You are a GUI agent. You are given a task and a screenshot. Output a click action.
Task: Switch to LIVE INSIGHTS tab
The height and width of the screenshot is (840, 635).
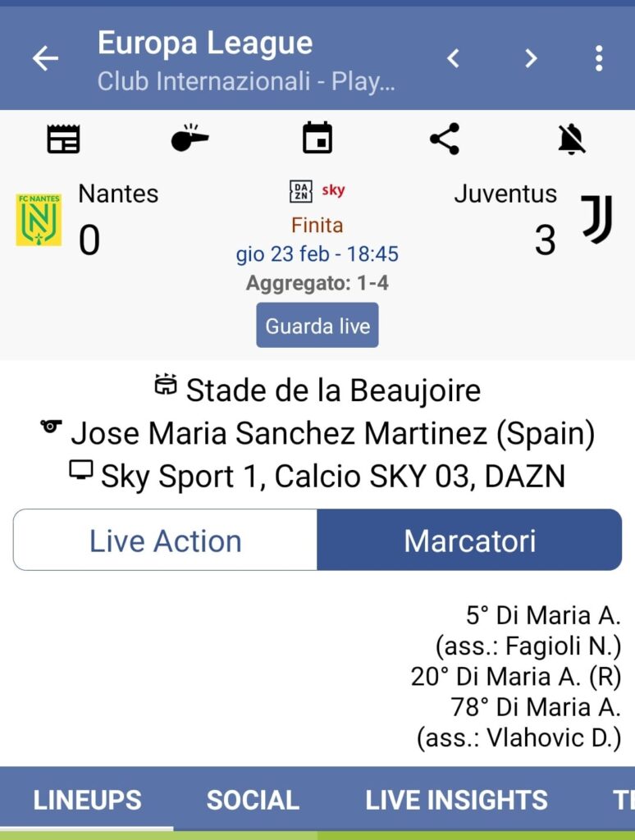tap(456, 800)
